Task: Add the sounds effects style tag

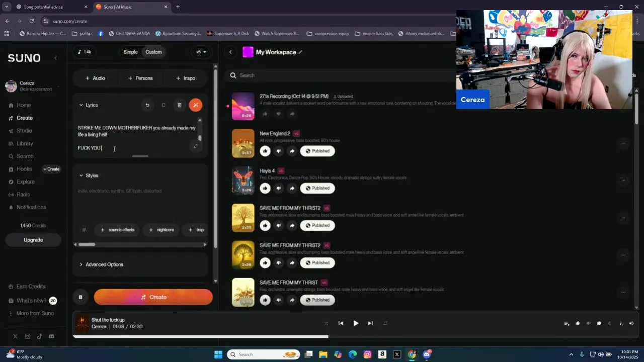Action: click(118, 230)
